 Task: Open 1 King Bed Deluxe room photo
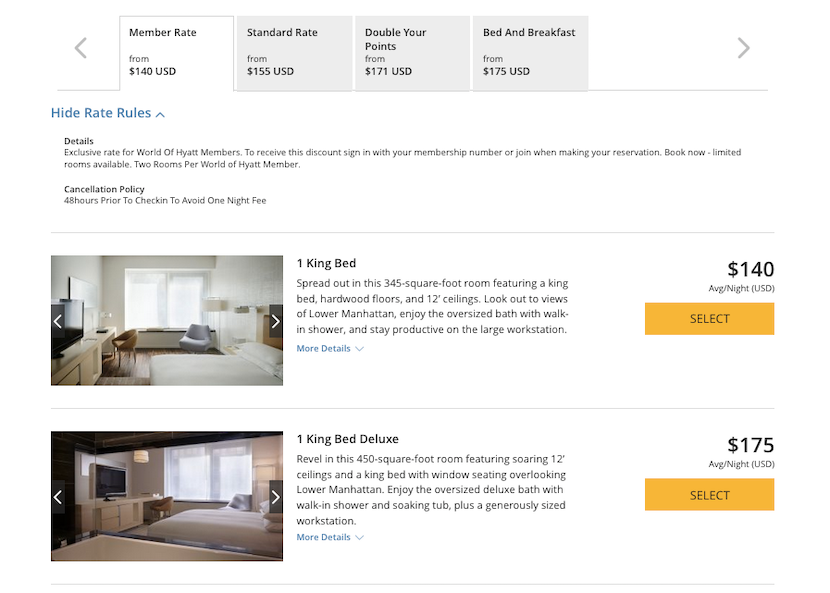pyautogui.click(x=167, y=496)
